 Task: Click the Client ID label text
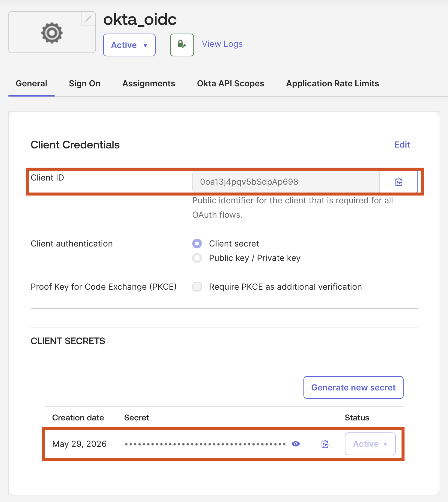[x=47, y=178]
